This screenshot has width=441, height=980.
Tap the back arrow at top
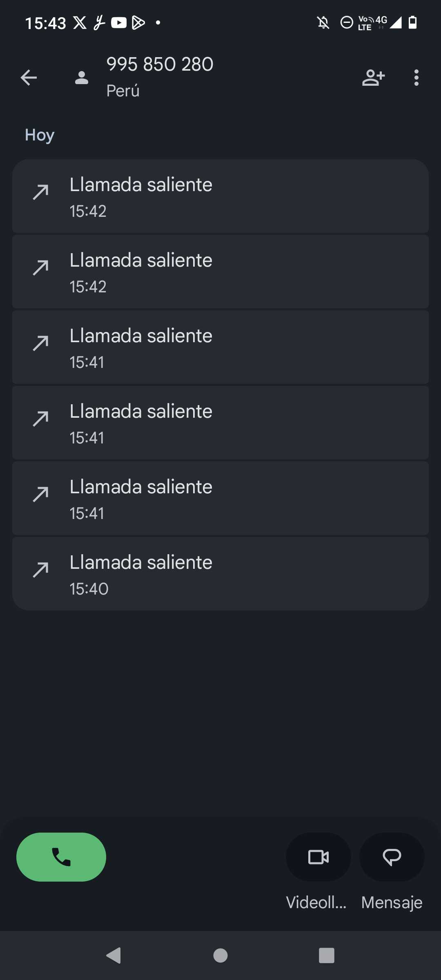tap(29, 78)
